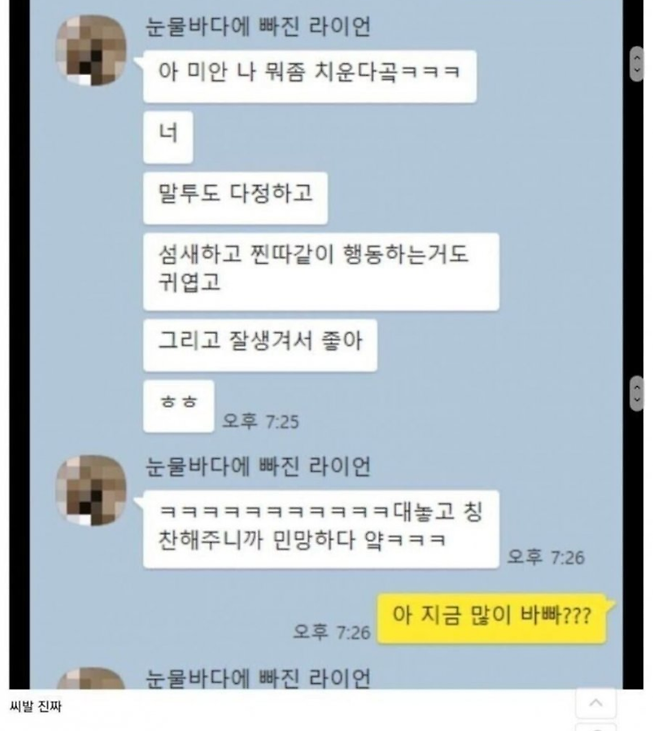
Task: Click the upper scroll handle at the right edge
Action: (x=637, y=64)
